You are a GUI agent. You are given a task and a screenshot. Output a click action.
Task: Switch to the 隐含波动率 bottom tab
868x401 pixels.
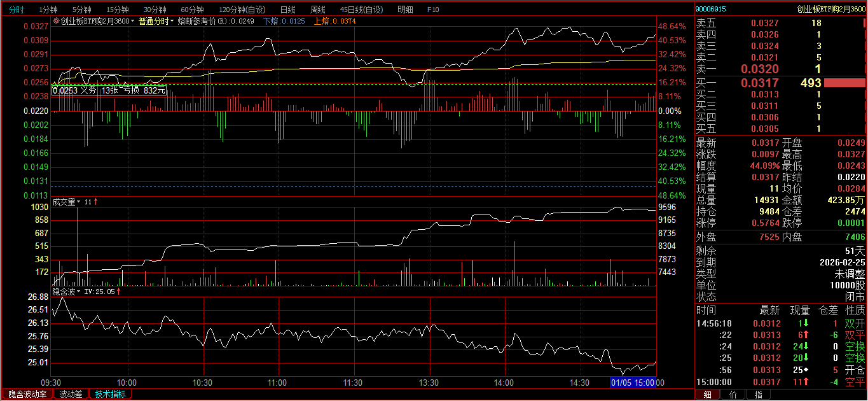(x=27, y=394)
